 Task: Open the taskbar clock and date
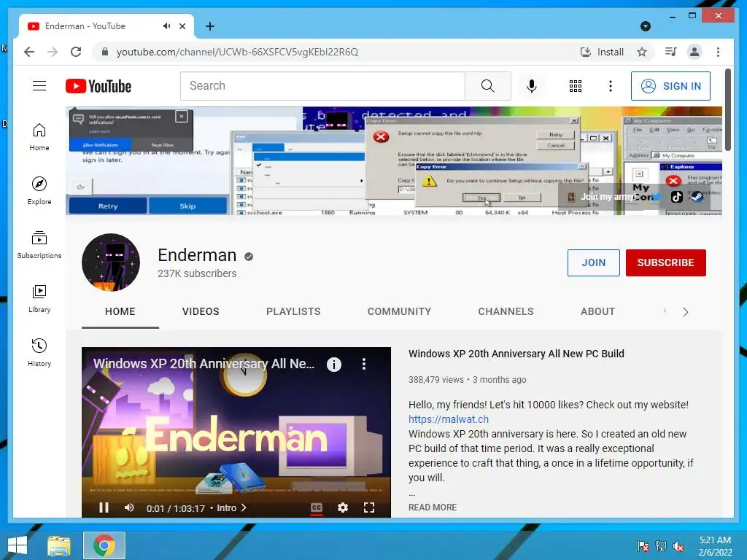click(715, 545)
